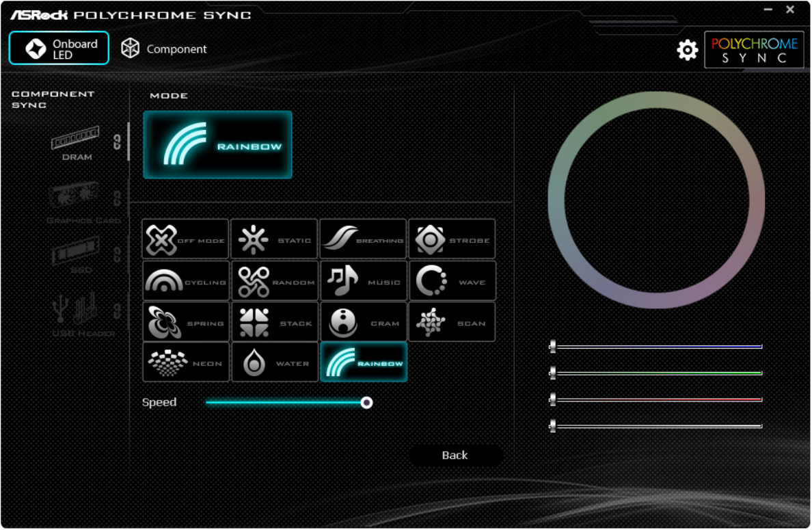Click the blue color channel slider
The image size is (812, 530).
(x=655, y=346)
